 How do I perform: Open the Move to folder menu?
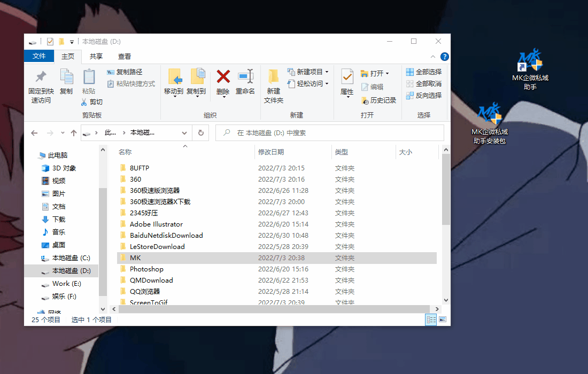174,83
